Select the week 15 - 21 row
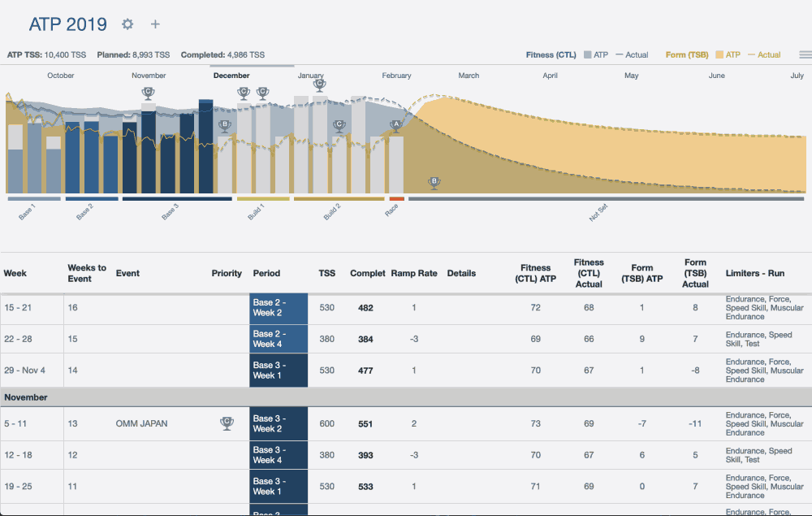 point(406,308)
